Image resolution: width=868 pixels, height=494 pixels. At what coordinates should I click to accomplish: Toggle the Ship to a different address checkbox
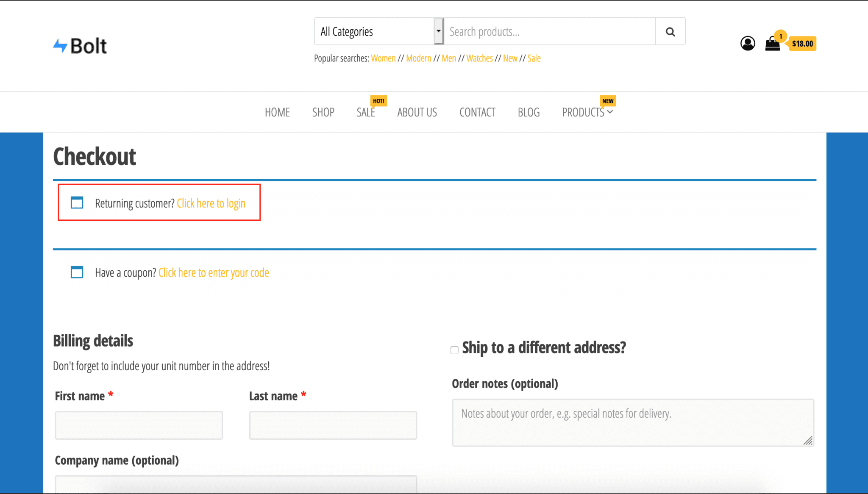(x=454, y=350)
